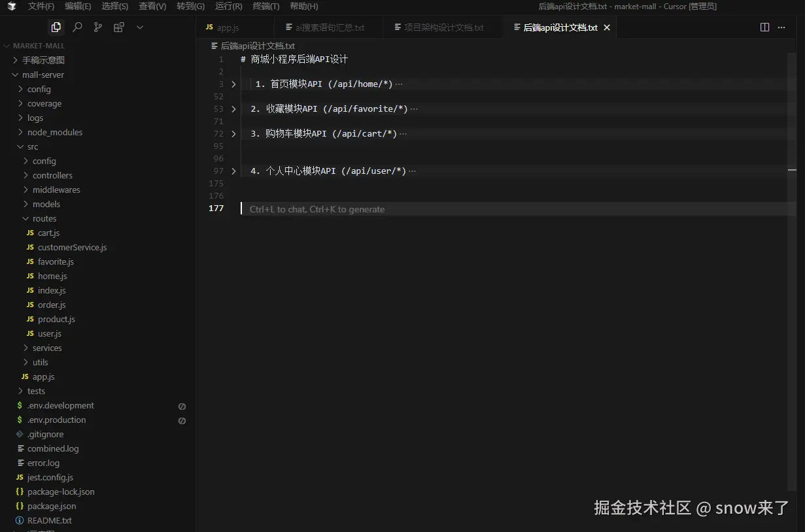The width and height of the screenshot is (805, 532).
Task: Click the $ icon of .env.production
Action: [20, 420]
